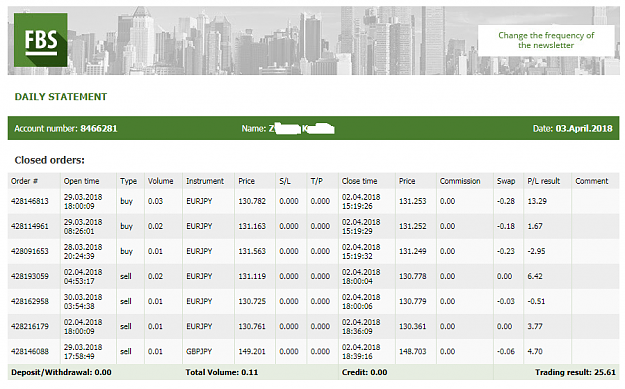The height and width of the screenshot is (389, 625).
Task: Click the date 03.April.2018
Action: point(584,128)
